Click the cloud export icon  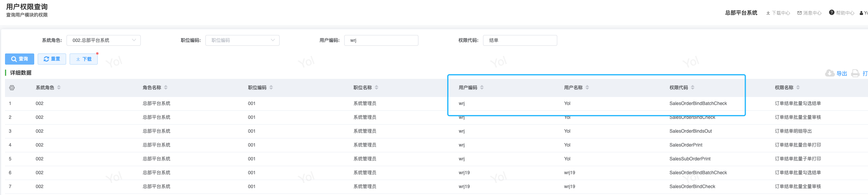point(830,73)
